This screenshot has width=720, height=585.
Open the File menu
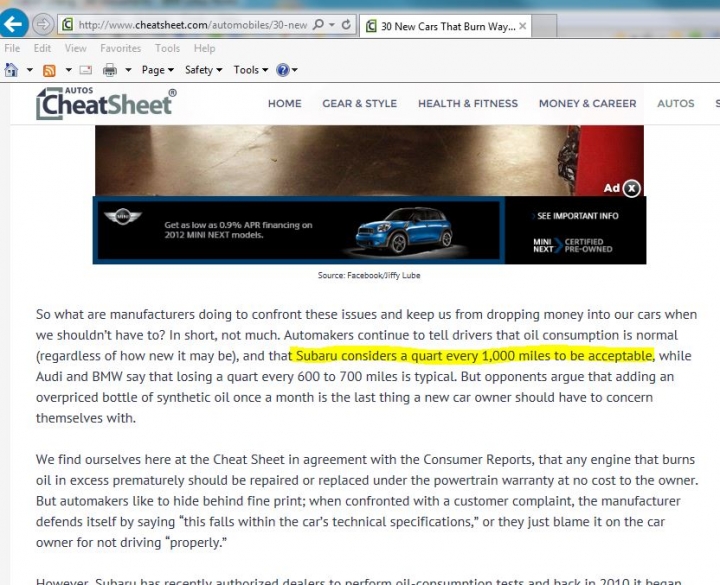tap(12, 48)
